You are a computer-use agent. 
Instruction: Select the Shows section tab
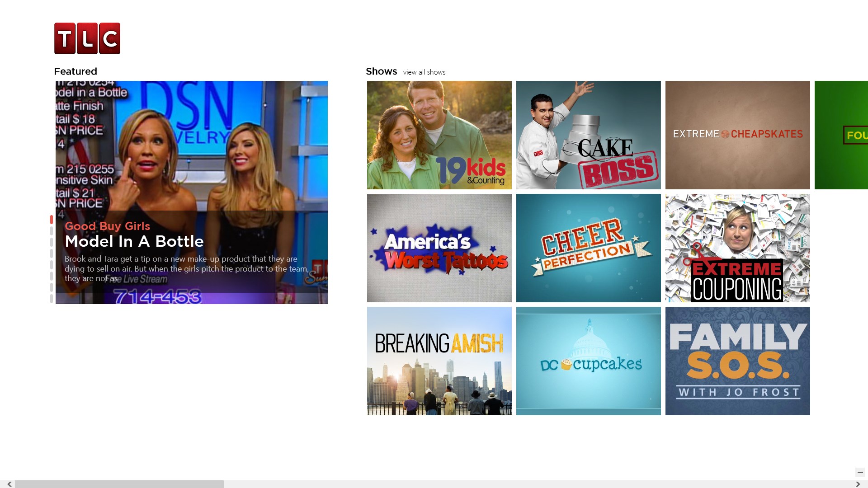coord(382,71)
